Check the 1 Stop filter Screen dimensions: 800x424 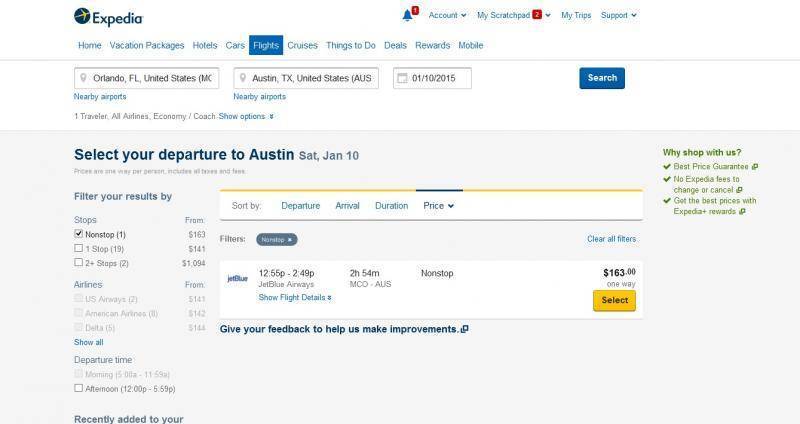pos(79,248)
